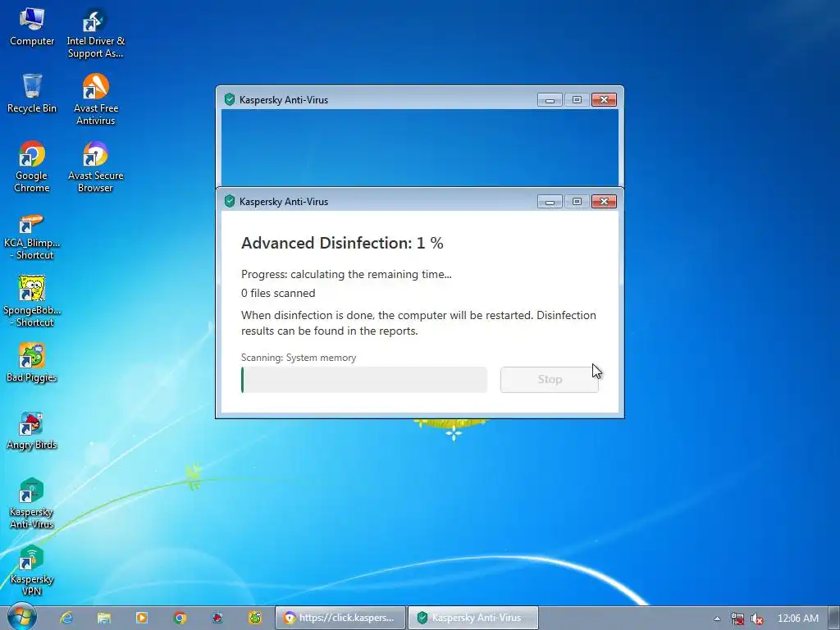Image resolution: width=840 pixels, height=630 pixels.
Task: Select Google Chrome desktop shortcut
Action: [32, 167]
